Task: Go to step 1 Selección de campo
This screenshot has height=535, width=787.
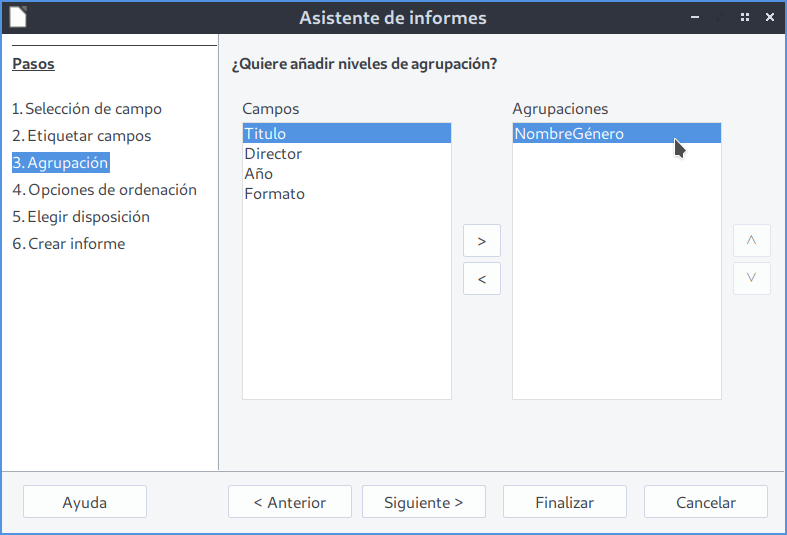Action: coord(87,109)
